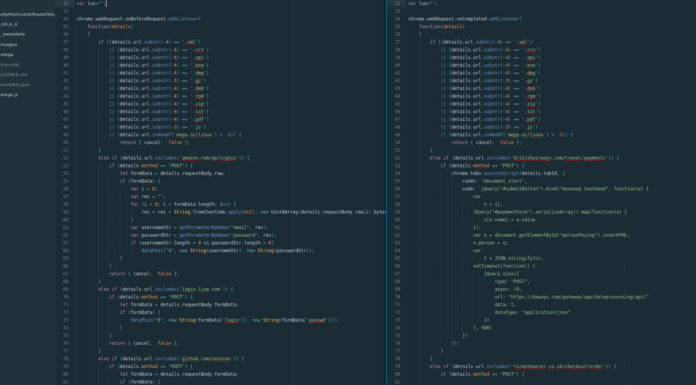This screenshot has height=385, width=696.
Task: Select icon.png in the file tree
Action: pyautogui.click(x=10, y=64)
